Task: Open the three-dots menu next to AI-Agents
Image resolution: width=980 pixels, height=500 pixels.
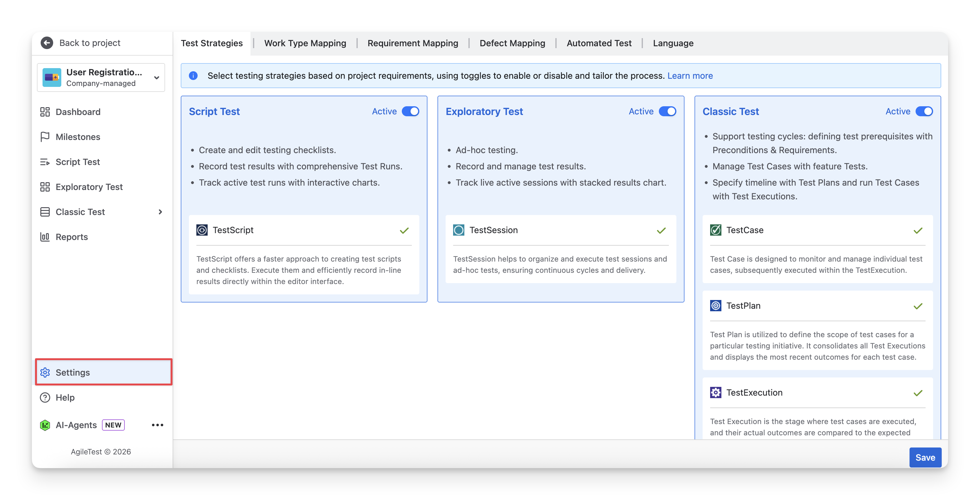Action: pos(158,425)
